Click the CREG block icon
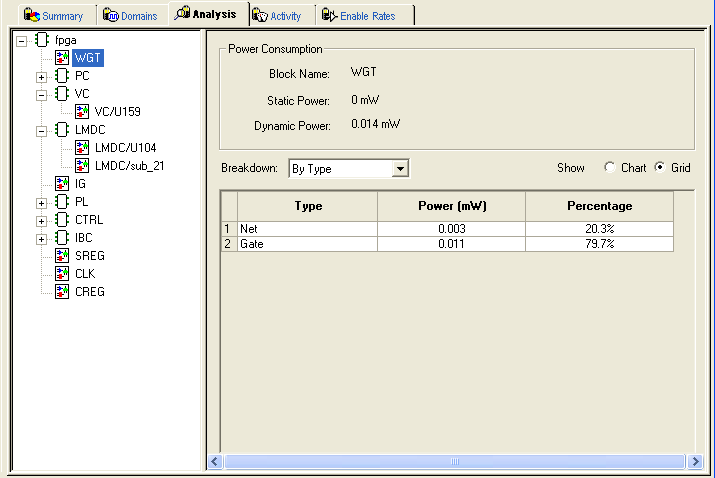The height and width of the screenshot is (478, 715). (62, 292)
